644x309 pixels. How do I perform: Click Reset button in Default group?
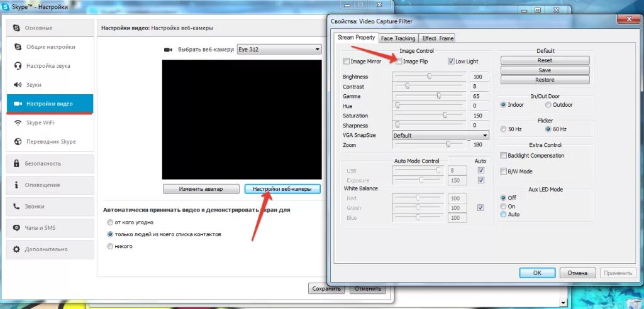coord(545,60)
